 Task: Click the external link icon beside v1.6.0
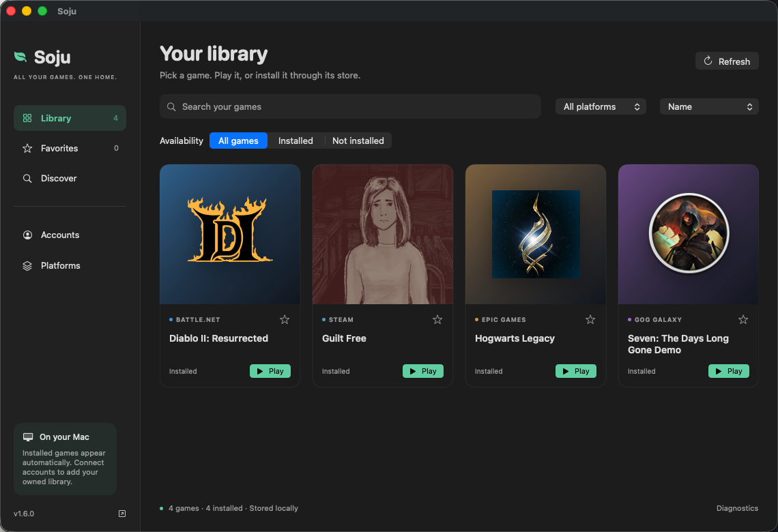pos(122,514)
